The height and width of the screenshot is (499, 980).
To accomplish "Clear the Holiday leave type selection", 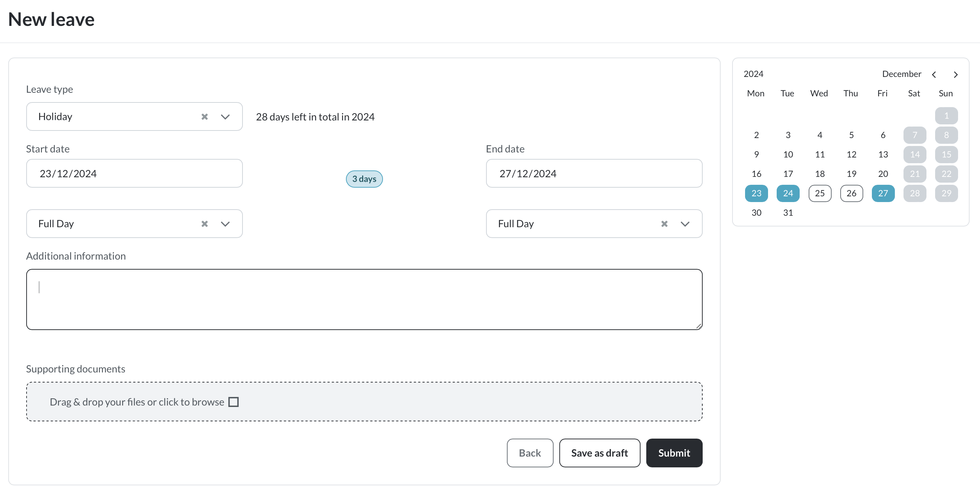I will pos(204,116).
